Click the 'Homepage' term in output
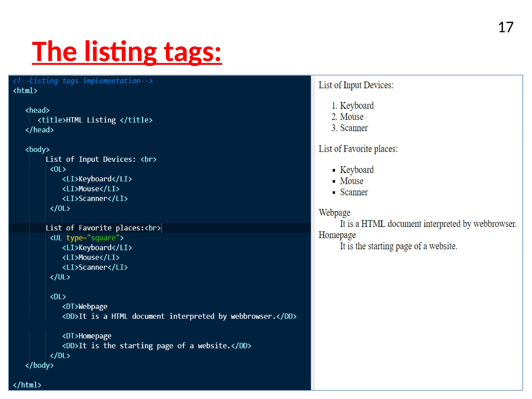 click(x=337, y=235)
